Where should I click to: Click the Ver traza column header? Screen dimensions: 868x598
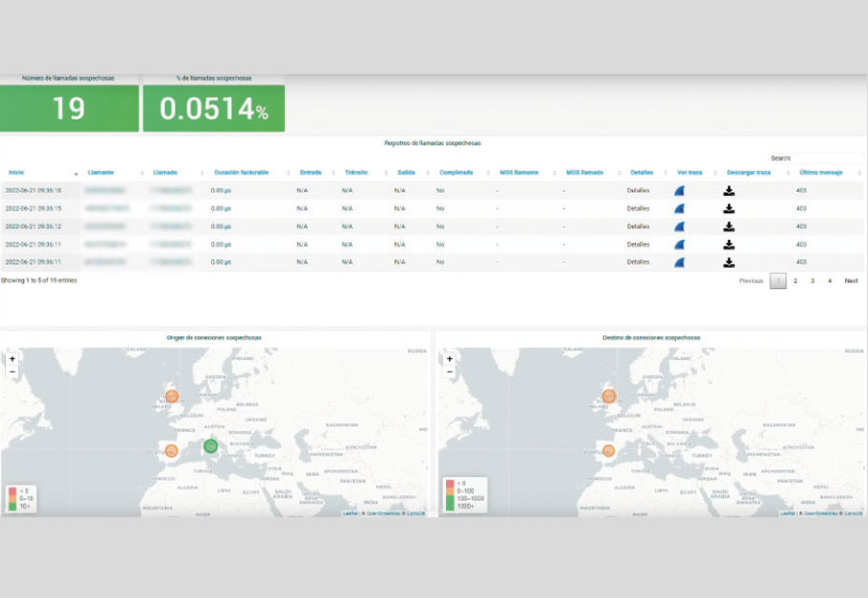coord(690,173)
